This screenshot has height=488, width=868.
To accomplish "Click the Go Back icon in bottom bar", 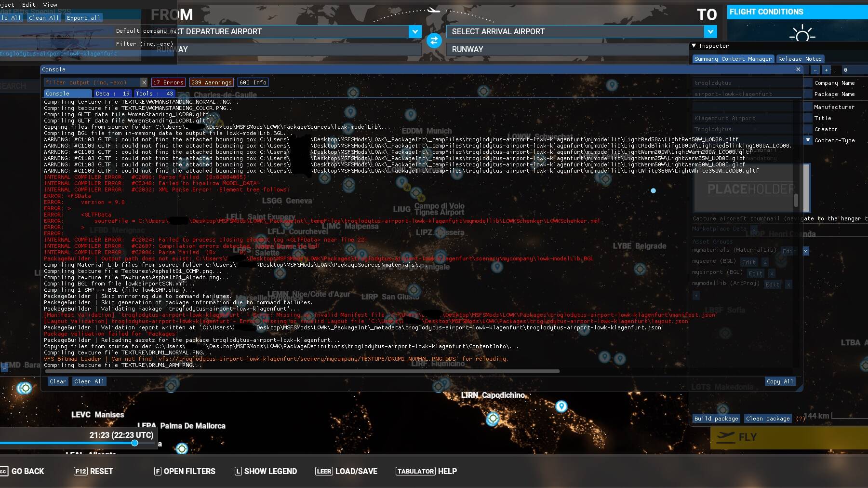I will (x=5, y=471).
